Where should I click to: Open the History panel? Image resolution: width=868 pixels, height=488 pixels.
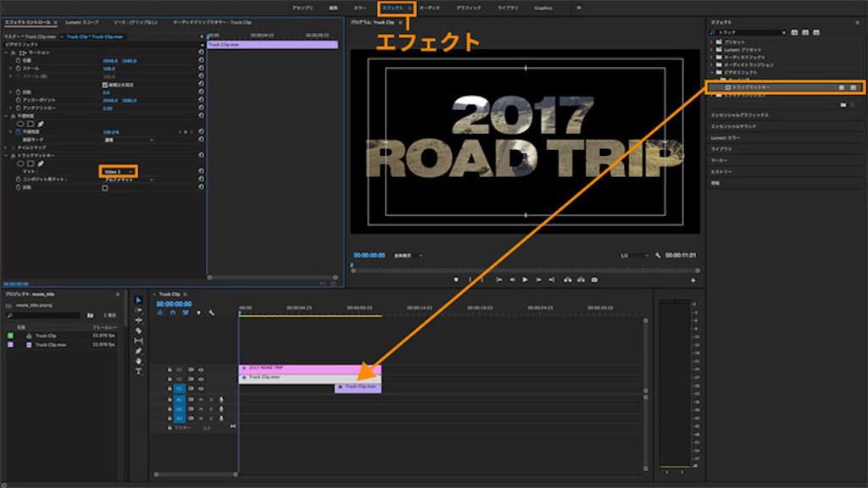tap(721, 172)
